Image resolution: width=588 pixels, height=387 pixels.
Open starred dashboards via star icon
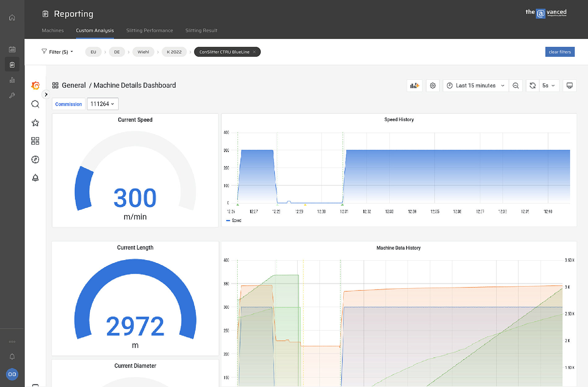tap(35, 123)
